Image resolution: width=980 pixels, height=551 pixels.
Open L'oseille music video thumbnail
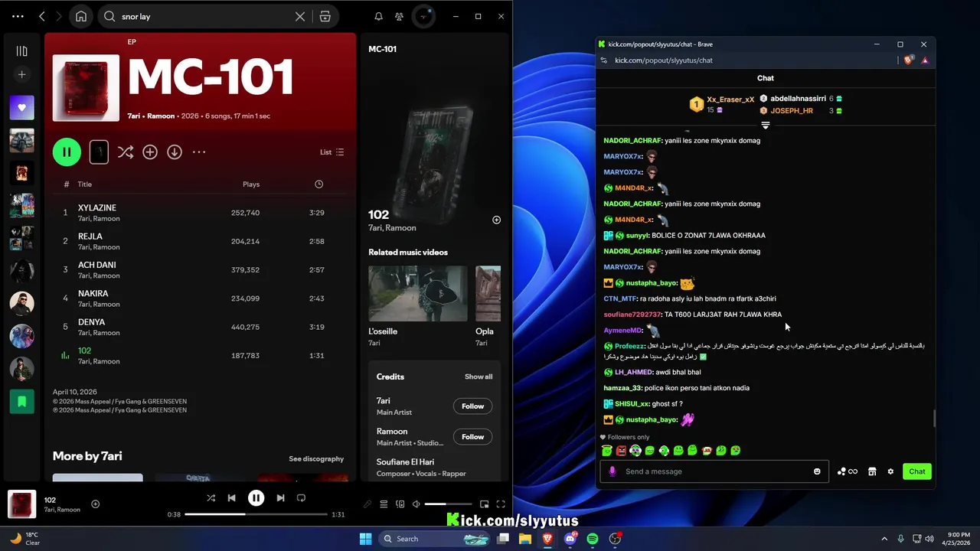pos(418,294)
